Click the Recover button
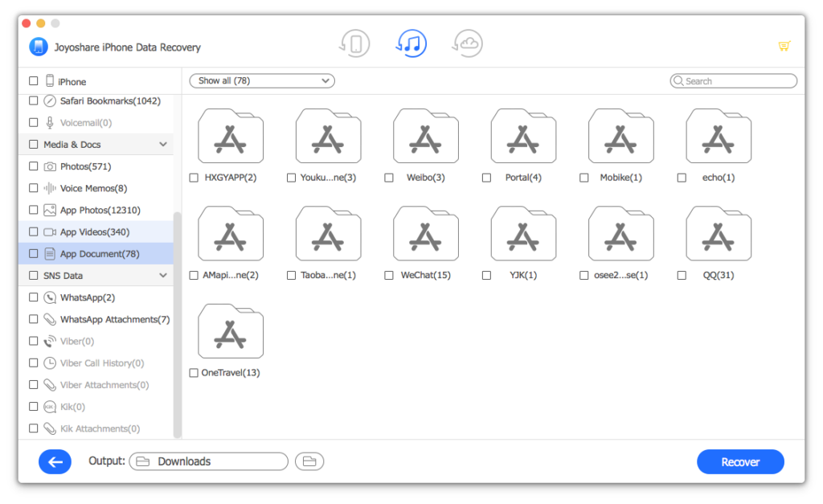This screenshot has width=823, height=504. [x=740, y=462]
